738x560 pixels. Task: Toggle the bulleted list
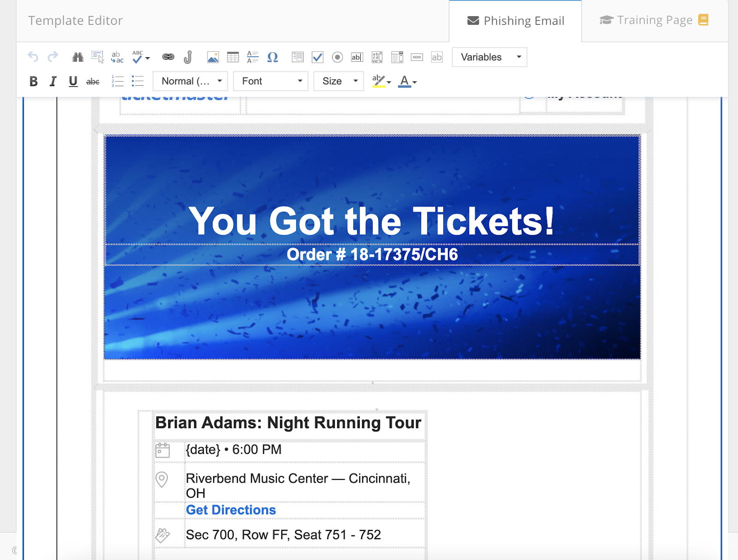(137, 82)
